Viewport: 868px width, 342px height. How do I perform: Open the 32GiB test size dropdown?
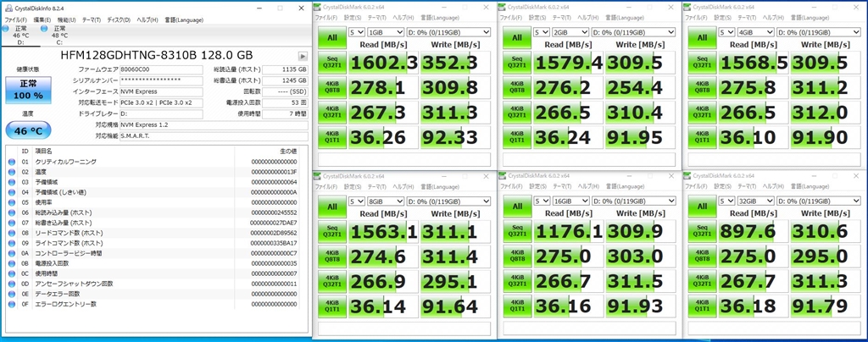pos(755,201)
